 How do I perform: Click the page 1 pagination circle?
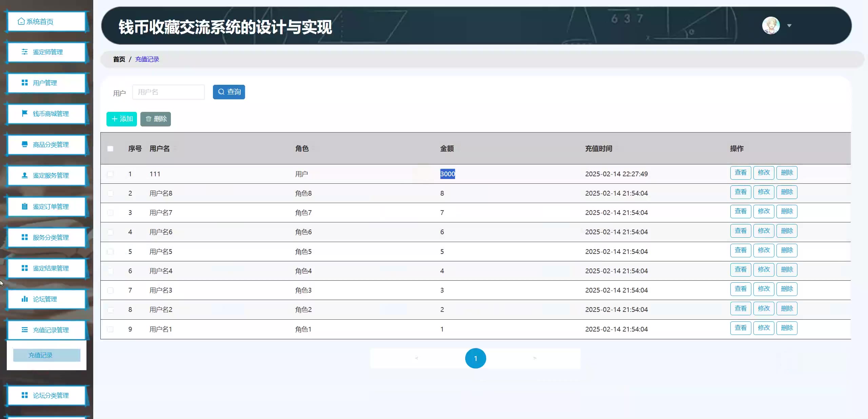pos(475,358)
